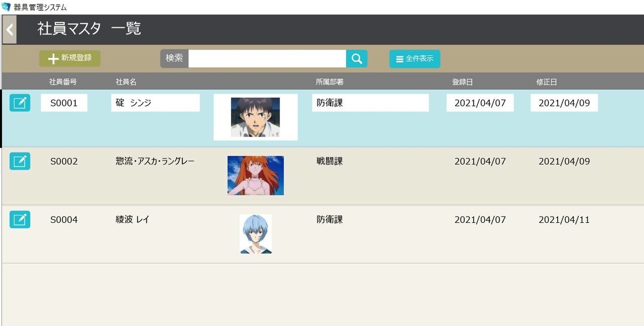Click 防衛課 department in S0004 row
This screenshot has width=644, height=326.
pos(330,220)
